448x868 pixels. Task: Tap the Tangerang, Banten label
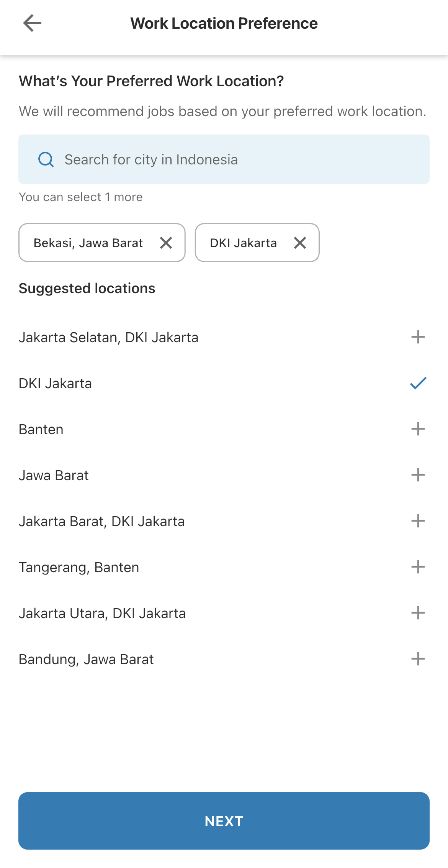(79, 568)
